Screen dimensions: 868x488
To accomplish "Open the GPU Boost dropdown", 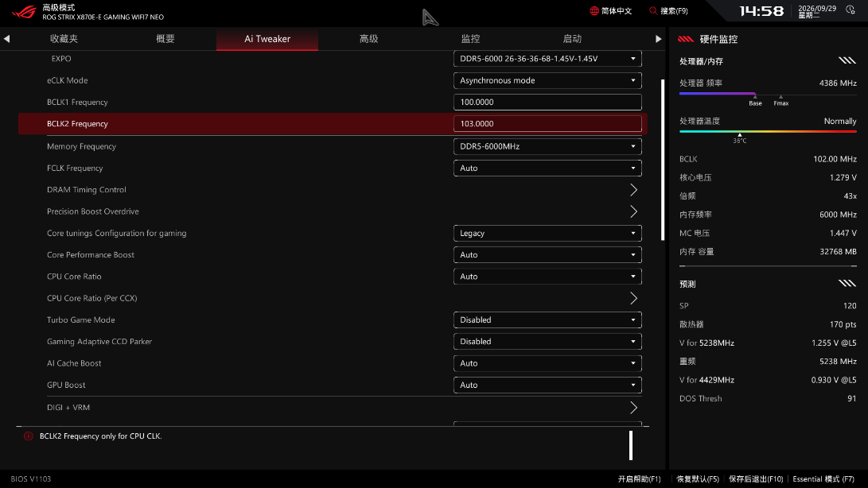I will [547, 385].
